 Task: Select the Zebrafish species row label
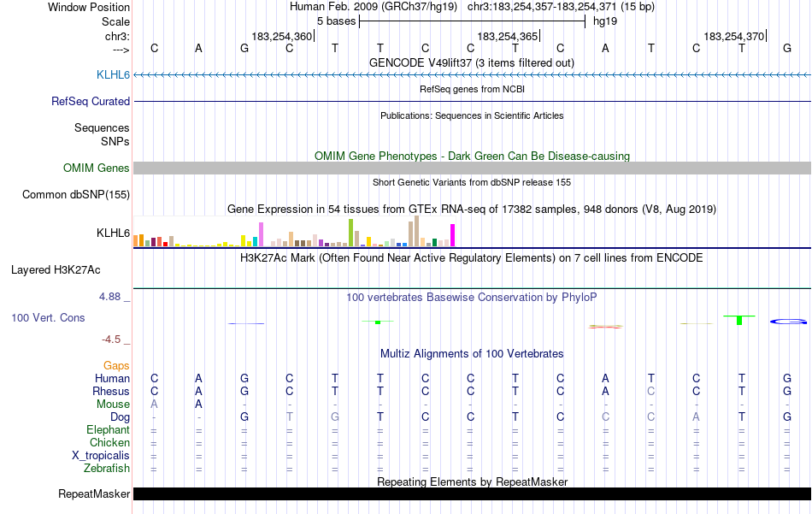(107, 468)
